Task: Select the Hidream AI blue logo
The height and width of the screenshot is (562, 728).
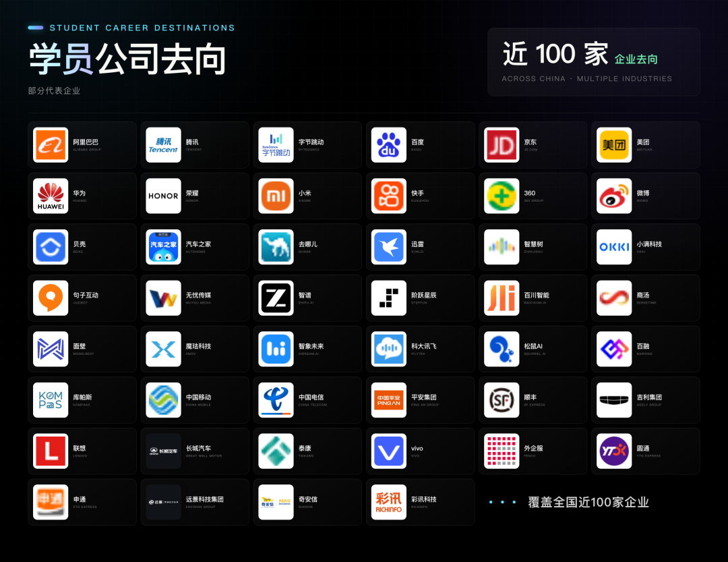Action: tap(276, 349)
